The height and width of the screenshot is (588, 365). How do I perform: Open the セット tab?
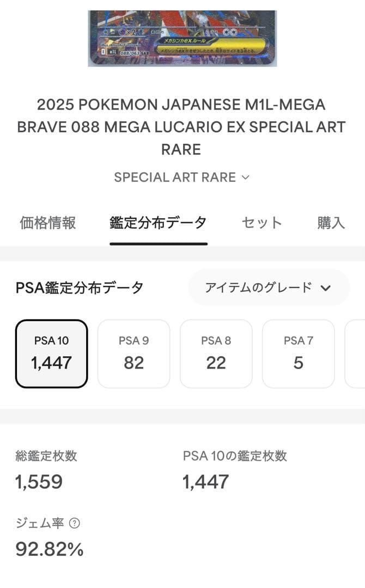[x=261, y=222]
